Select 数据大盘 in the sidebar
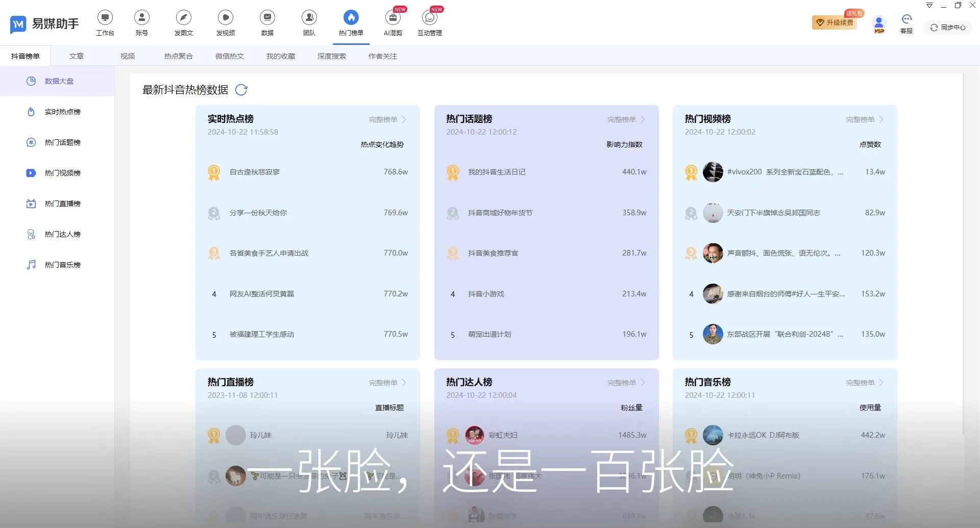 pyautogui.click(x=57, y=81)
